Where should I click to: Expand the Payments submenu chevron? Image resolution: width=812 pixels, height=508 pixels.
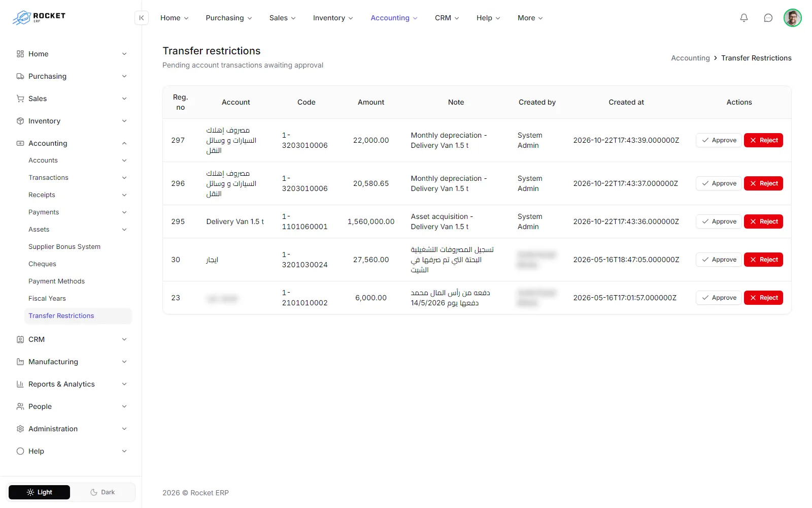click(x=124, y=212)
